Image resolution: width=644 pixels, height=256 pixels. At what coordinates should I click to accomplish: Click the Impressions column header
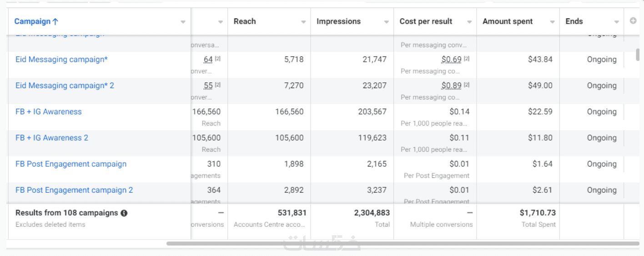click(338, 21)
